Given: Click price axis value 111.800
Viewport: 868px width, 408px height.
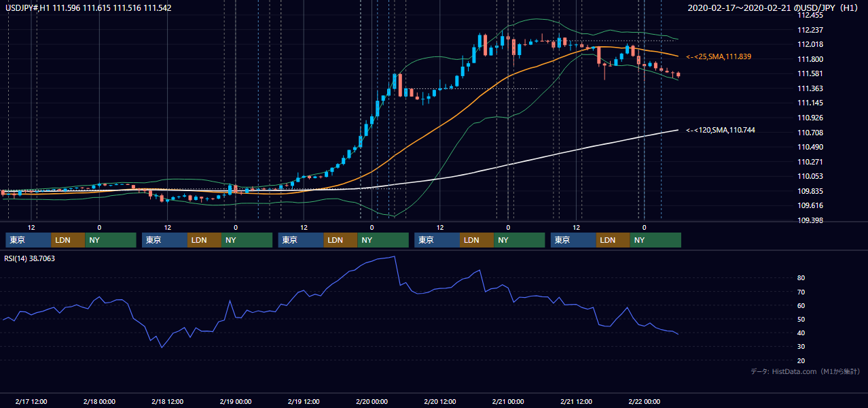Looking at the screenshot, I should pos(809,59).
